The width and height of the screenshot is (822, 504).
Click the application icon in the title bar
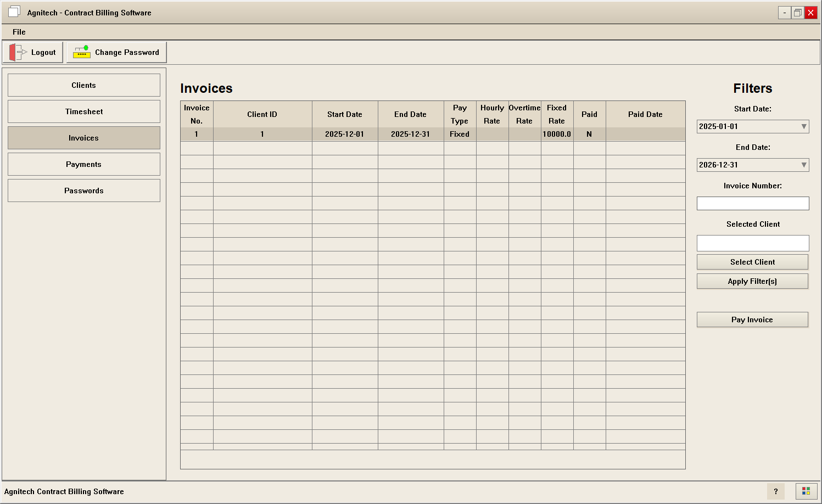(x=14, y=12)
